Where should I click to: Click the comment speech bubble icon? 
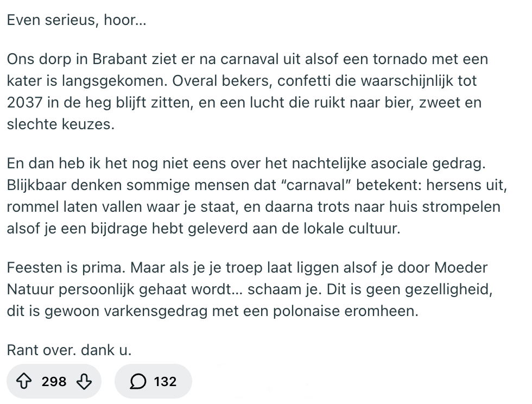point(138,382)
